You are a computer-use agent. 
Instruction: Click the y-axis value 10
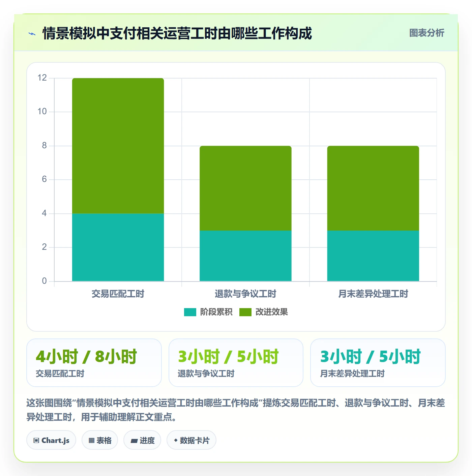42,112
